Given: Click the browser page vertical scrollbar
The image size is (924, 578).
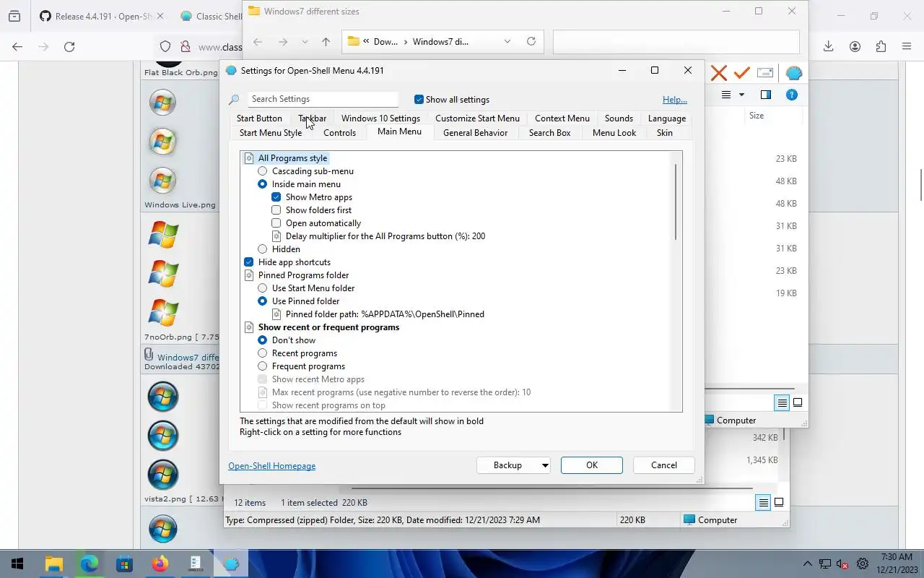Looking at the screenshot, I should [x=920, y=184].
